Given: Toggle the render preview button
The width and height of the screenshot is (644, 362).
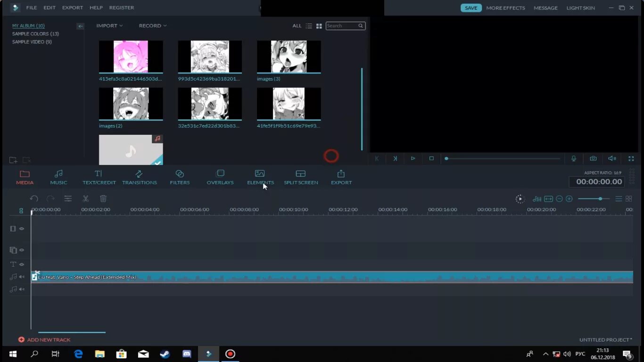Looking at the screenshot, I should coord(520,199).
